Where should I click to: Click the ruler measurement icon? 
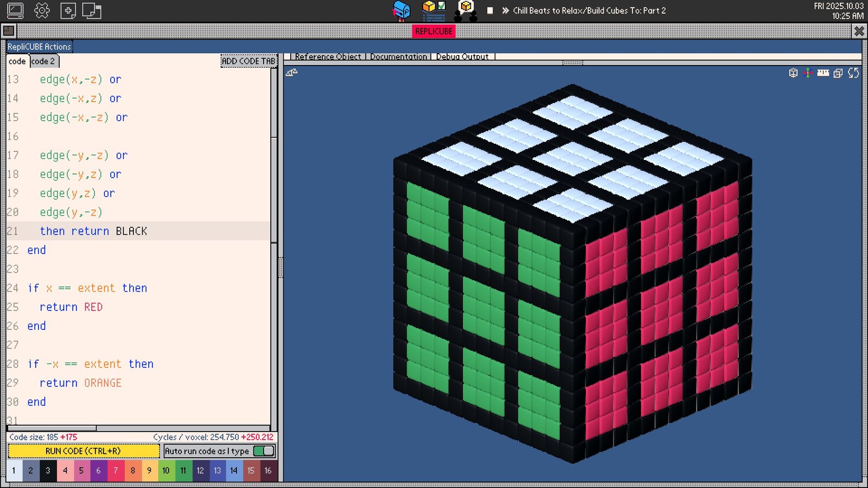823,73
